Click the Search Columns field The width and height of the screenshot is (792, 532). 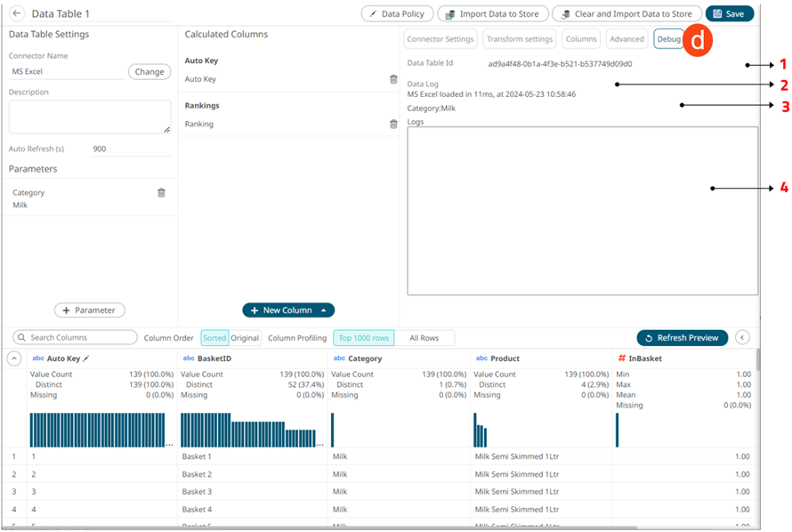[x=75, y=338]
